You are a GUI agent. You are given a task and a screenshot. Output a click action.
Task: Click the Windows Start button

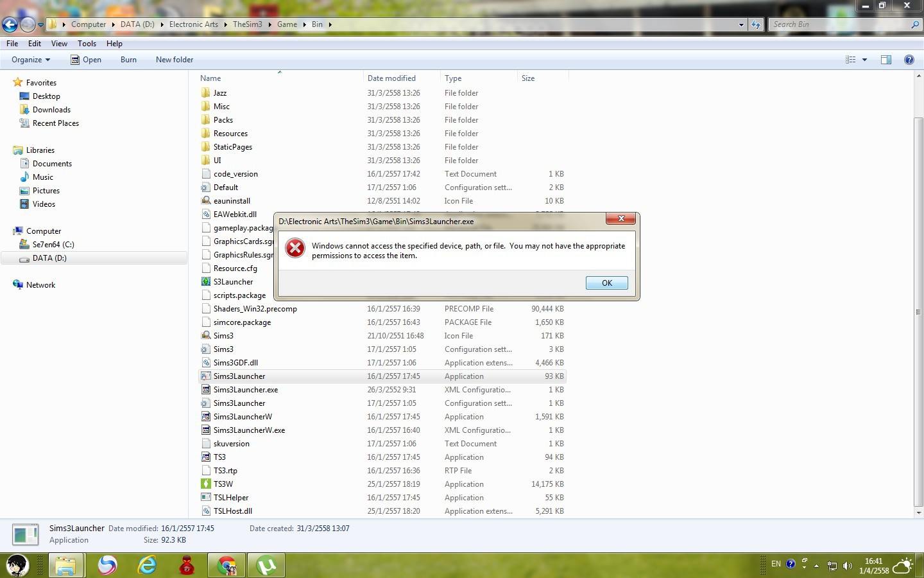(17, 565)
